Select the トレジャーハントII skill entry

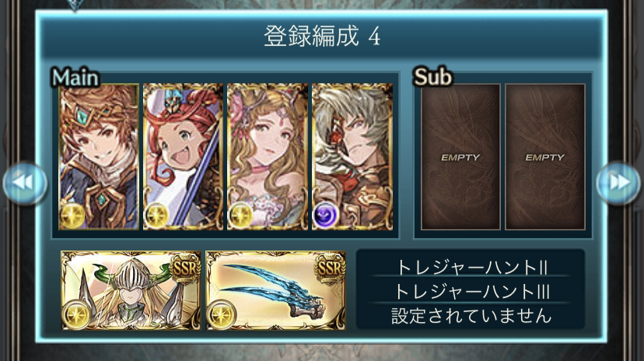coord(471,268)
